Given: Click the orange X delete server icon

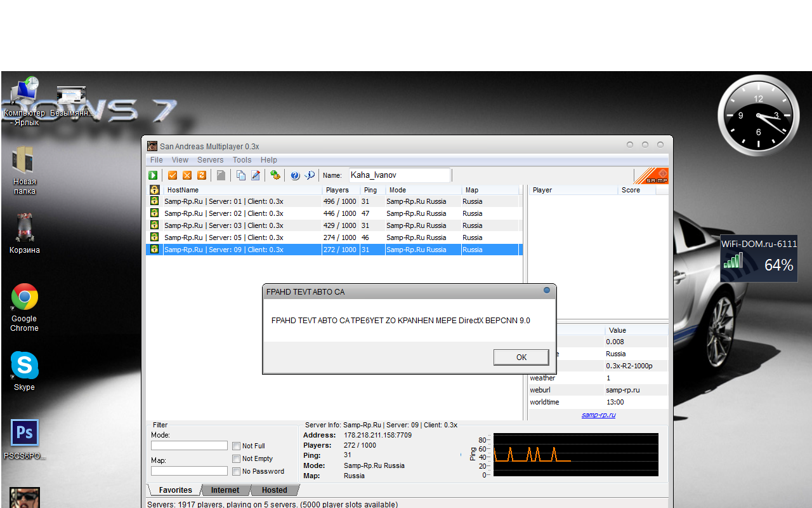Looking at the screenshot, I should [187, 175].
